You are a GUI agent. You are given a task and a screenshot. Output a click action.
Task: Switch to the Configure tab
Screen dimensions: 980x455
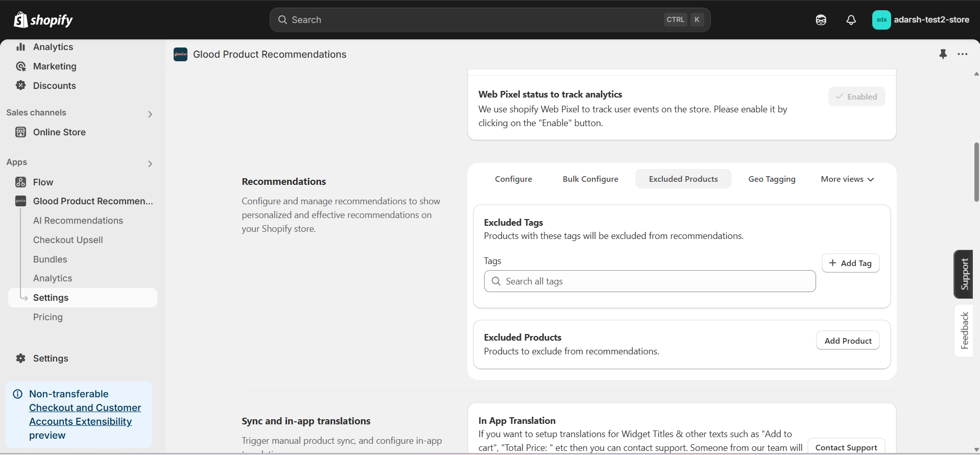tap(513, 179)
